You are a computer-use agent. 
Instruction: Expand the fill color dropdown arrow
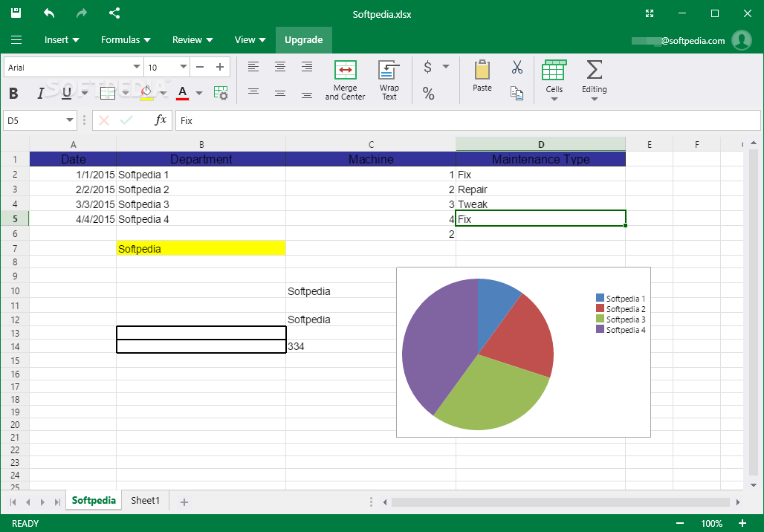[164, 93]
